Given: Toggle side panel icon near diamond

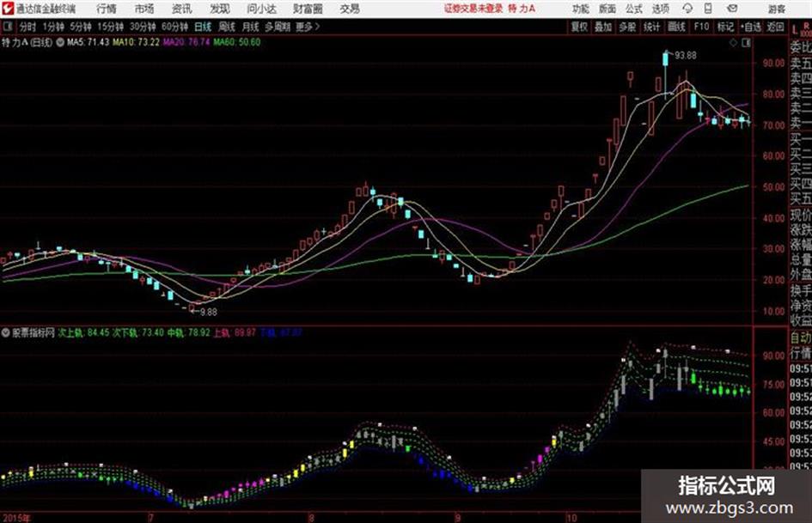Looking at the screenshot, I should (x=746, y=43).
